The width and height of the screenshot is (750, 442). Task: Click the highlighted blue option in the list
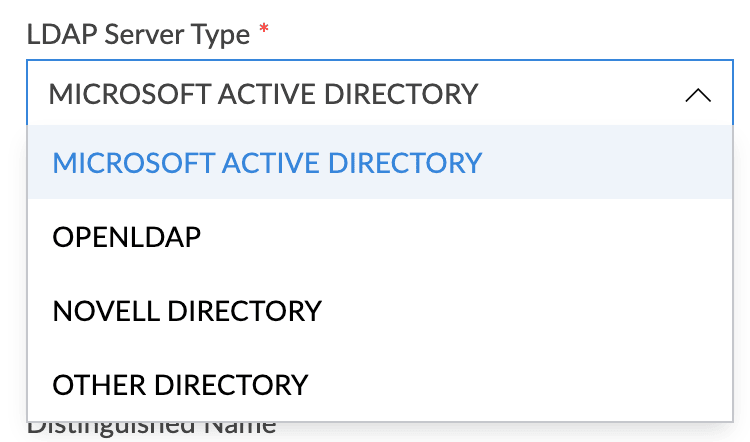(x=267, y=162)
